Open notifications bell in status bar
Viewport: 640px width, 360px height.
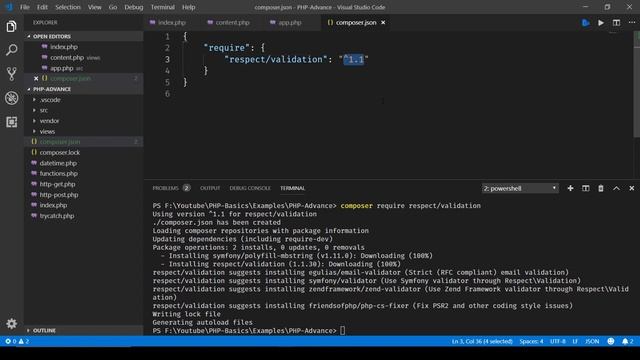[627, 341]
